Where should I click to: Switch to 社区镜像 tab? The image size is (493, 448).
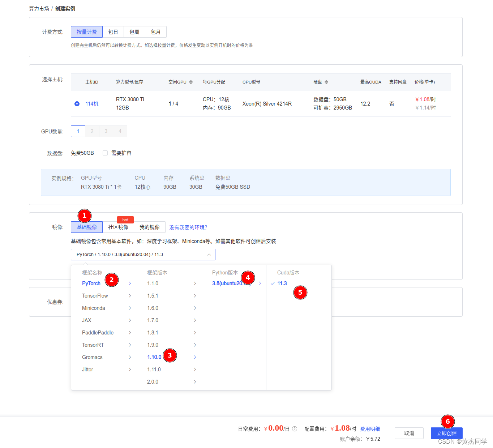pos(118,227)
